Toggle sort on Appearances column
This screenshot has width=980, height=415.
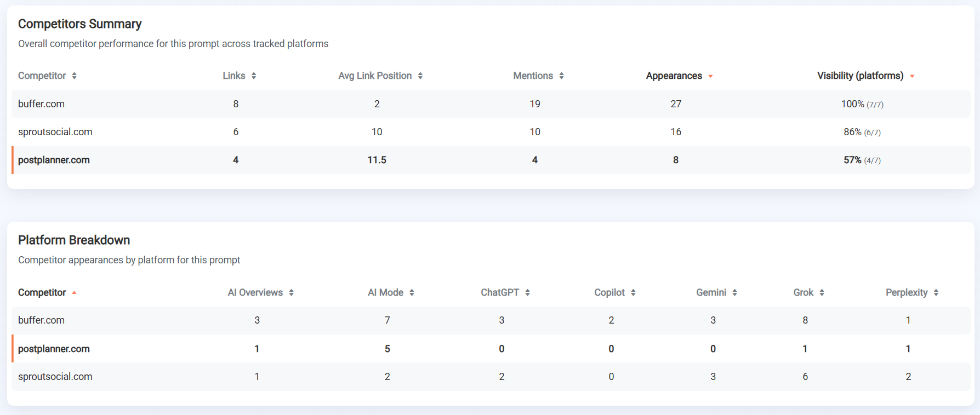point(679,76)
